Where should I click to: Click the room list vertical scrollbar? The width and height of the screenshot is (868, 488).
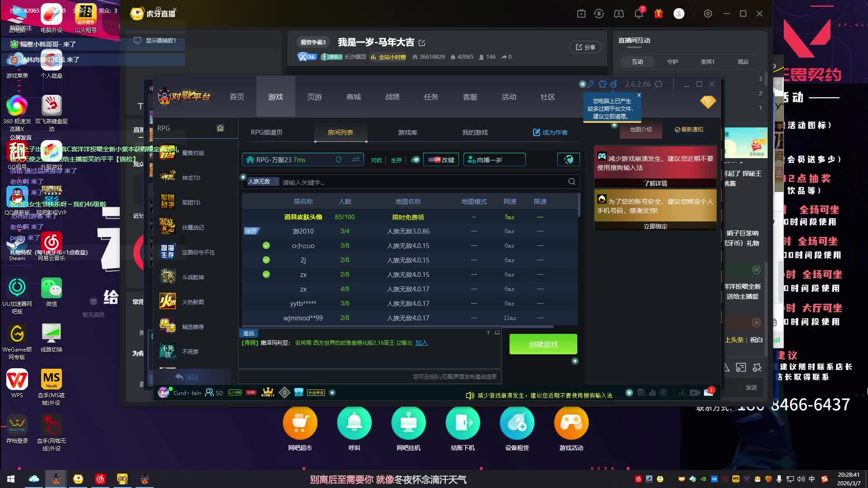(x=579, y=206)
